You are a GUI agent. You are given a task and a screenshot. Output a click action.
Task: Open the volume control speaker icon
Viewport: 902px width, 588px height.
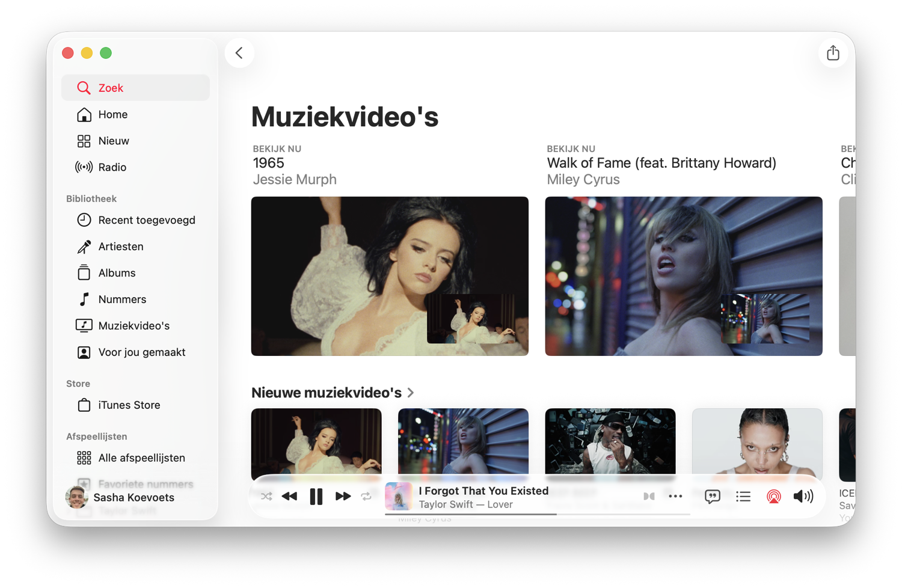point(803,497)
